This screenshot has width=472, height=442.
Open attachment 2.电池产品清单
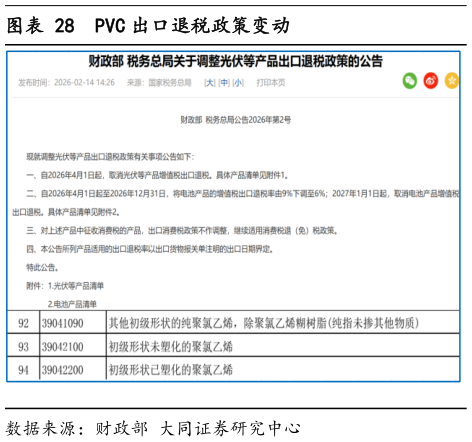[x=72, y=304]
